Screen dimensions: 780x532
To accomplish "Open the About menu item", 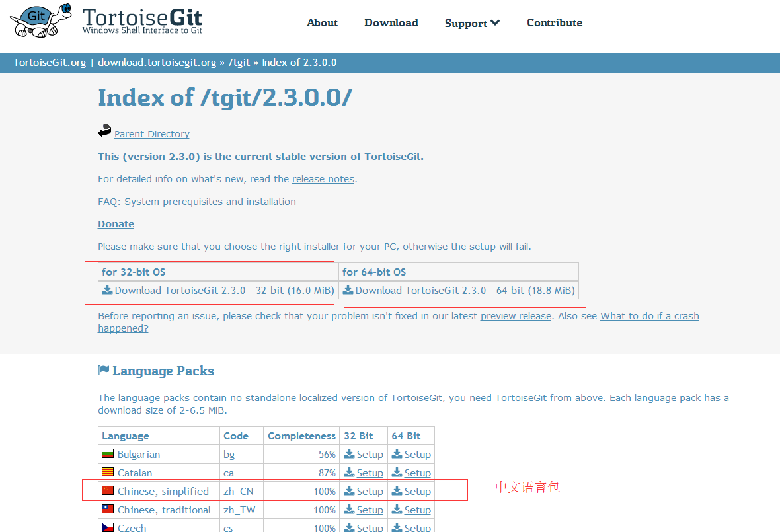I will [322, 22].
